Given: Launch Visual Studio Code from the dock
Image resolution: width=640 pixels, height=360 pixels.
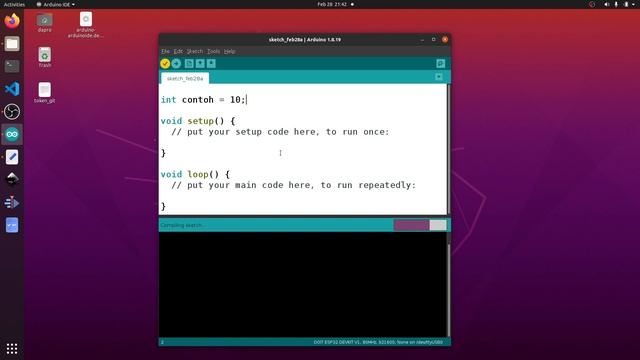Looking at the screenshot, I should pyautogui.click(x=12, y=89).
